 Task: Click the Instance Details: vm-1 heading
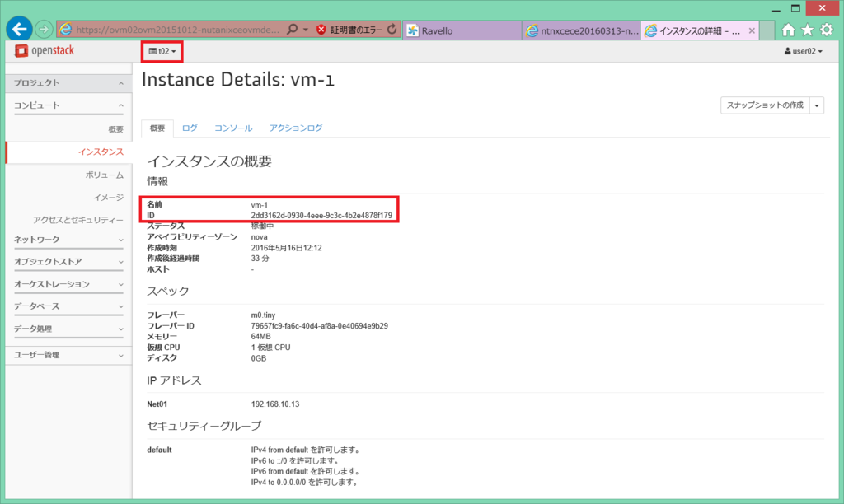tap(238, 80)
